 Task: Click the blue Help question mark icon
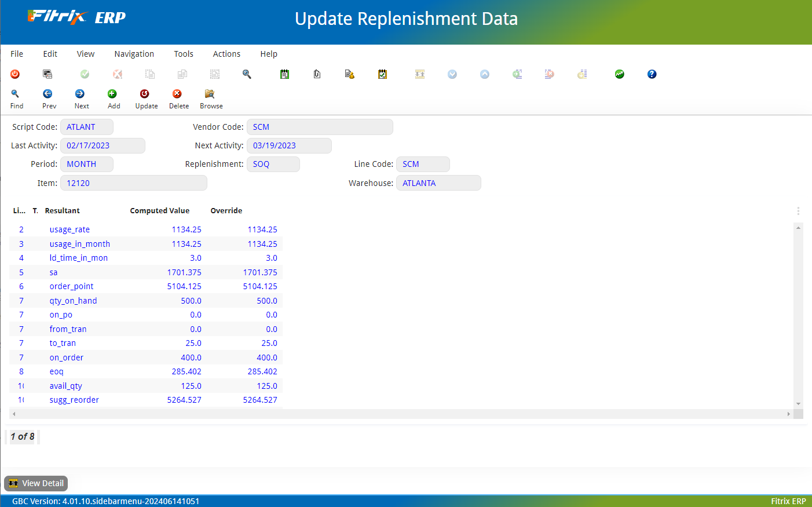click(652, 74)
